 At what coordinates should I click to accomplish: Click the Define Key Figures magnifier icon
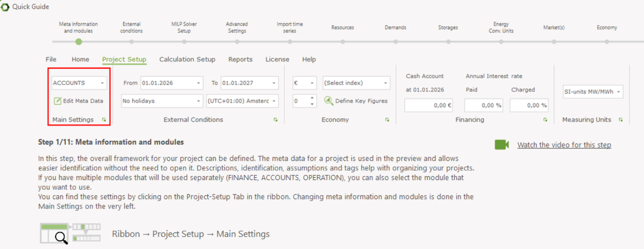(328, 100)
